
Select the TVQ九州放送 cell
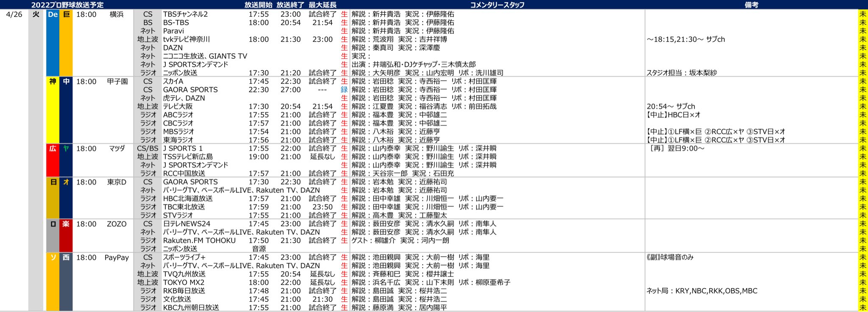click(184, 274)
